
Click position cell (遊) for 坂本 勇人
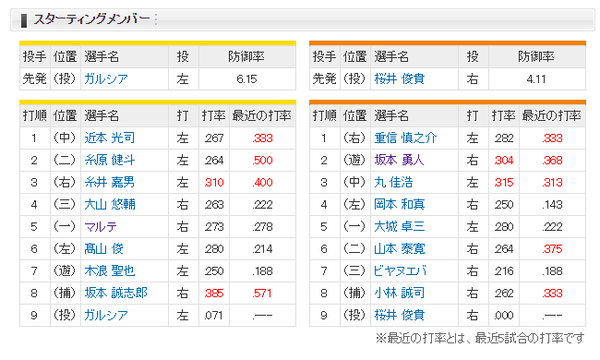pyautogui.click(x=355, y=160)
